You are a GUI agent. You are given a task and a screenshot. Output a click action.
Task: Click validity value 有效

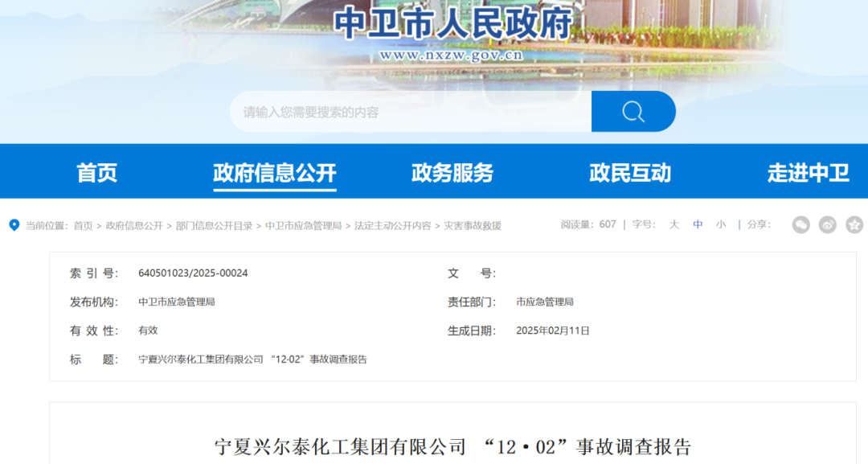coord(148,331)
